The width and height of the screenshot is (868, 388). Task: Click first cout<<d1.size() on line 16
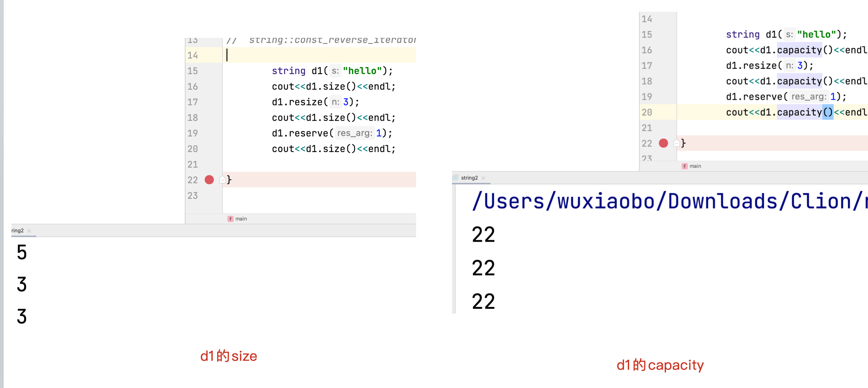[334, 86]
